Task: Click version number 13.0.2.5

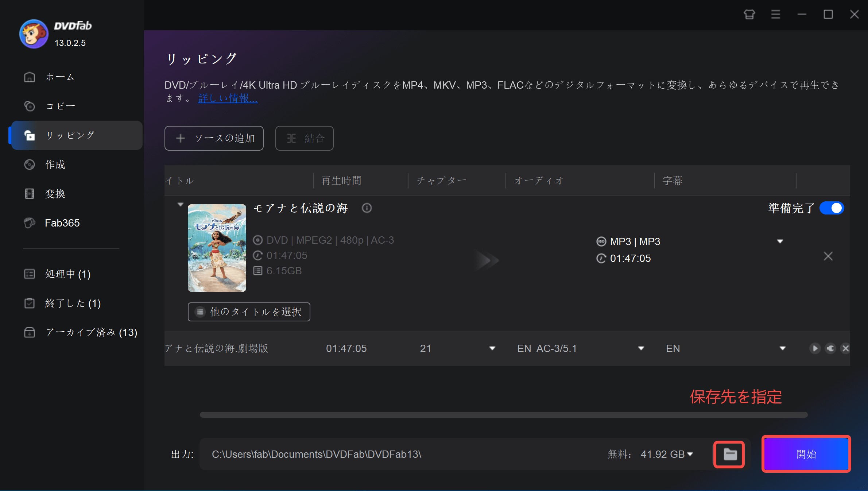Action: click(x=70, y=43)
